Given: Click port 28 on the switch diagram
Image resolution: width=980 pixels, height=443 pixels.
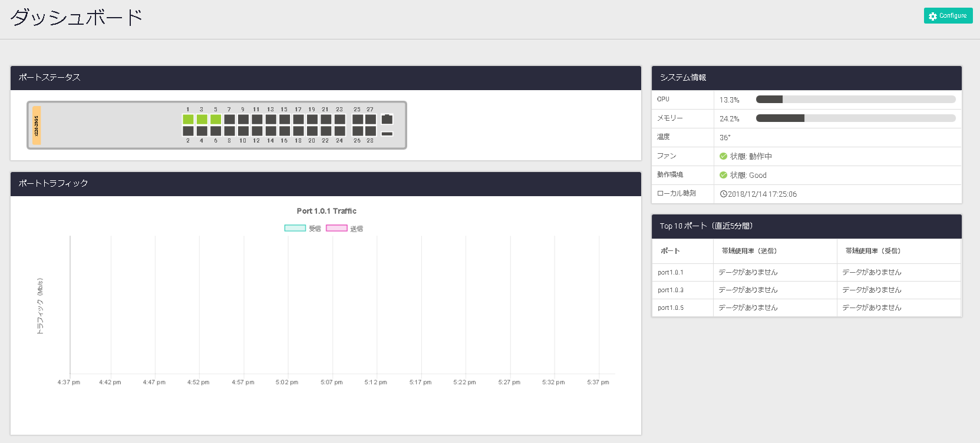Looking at the screenshot, I should (370, 131).
